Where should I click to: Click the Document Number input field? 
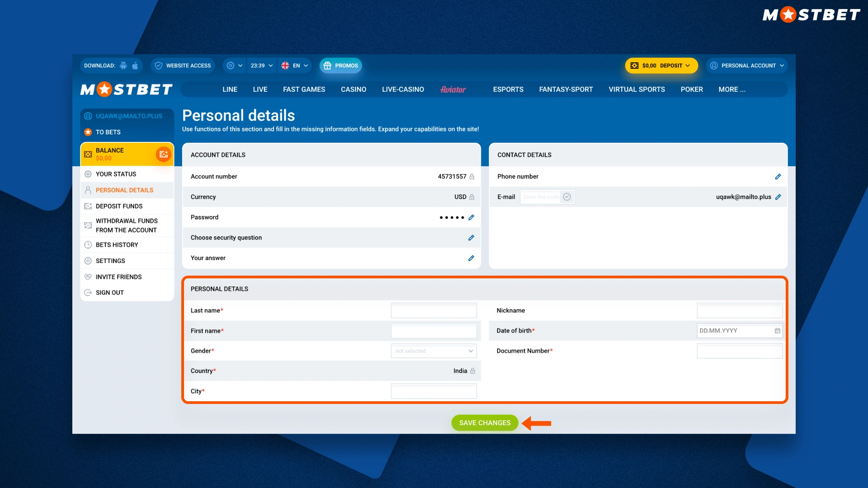tap(740, 351)
